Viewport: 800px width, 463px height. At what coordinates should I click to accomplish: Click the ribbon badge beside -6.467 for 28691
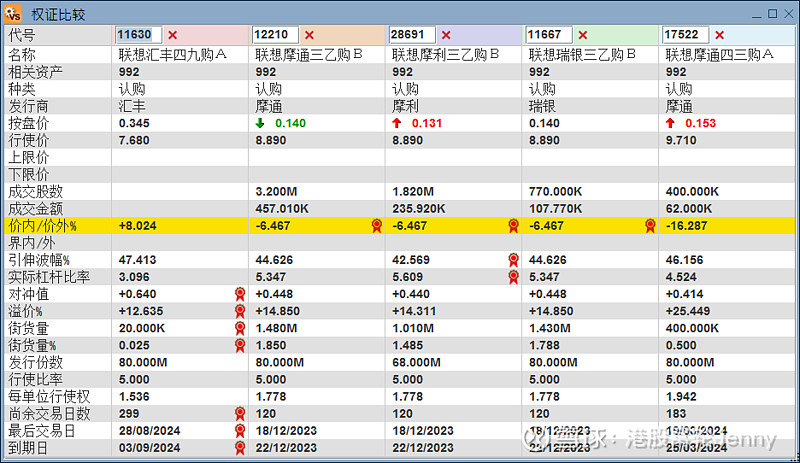(513, 226)
